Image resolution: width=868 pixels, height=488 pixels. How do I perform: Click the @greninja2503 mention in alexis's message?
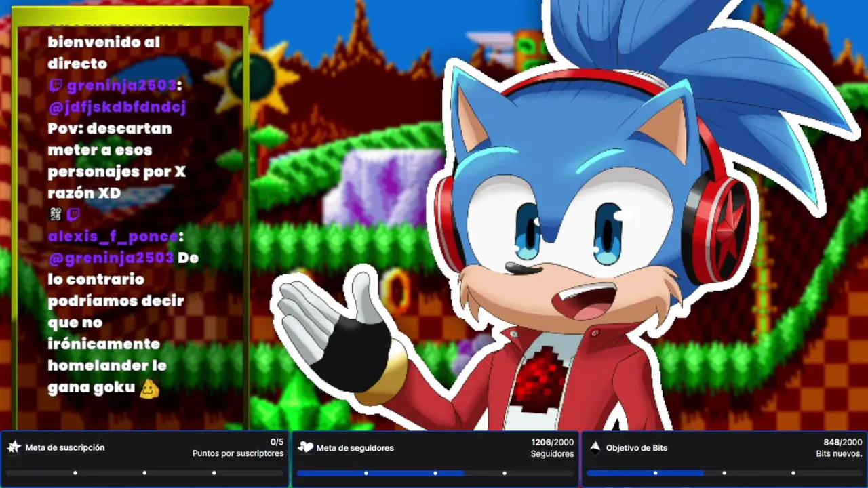point(111,258)
